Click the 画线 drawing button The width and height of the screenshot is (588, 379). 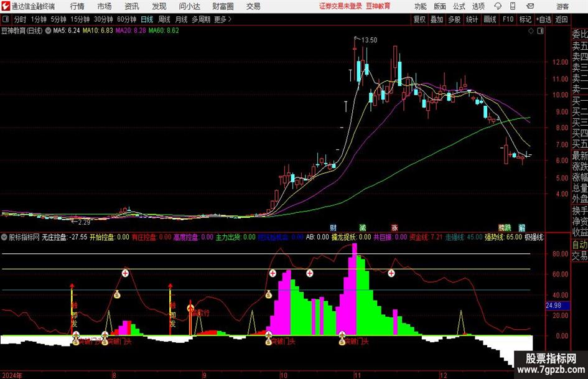pos(490,19)
